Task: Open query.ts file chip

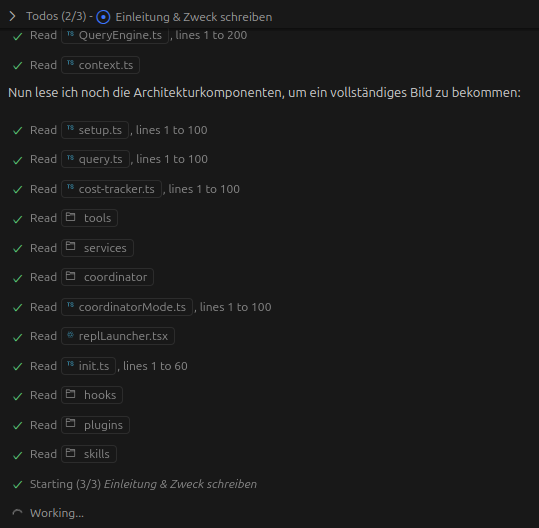Action: pyautogui.click(x=95, y=159)
